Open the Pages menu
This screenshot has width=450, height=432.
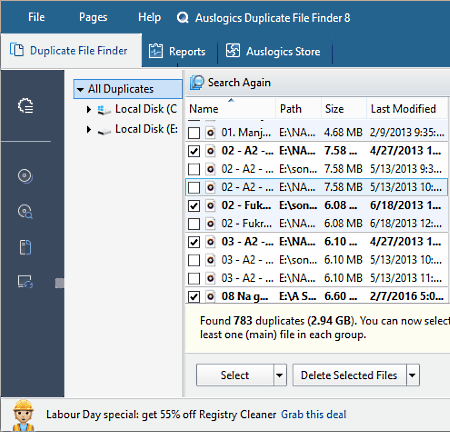point(93,17)
